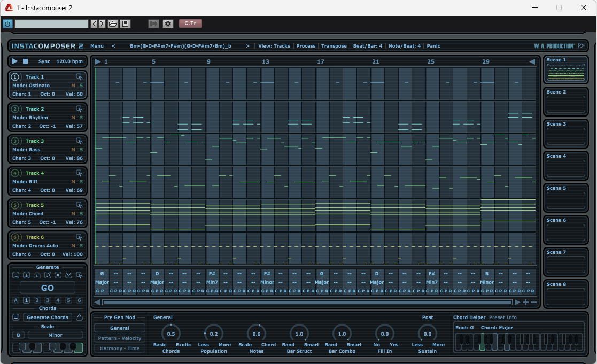Click the Generate panel down-chevron icon
597x364 pixels.
coord(68,275)
